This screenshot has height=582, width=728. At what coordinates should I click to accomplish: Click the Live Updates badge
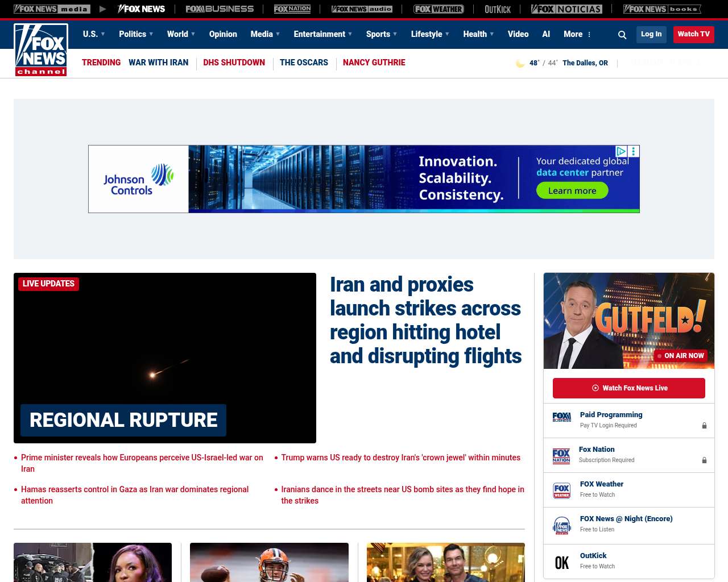coord(48,284)
